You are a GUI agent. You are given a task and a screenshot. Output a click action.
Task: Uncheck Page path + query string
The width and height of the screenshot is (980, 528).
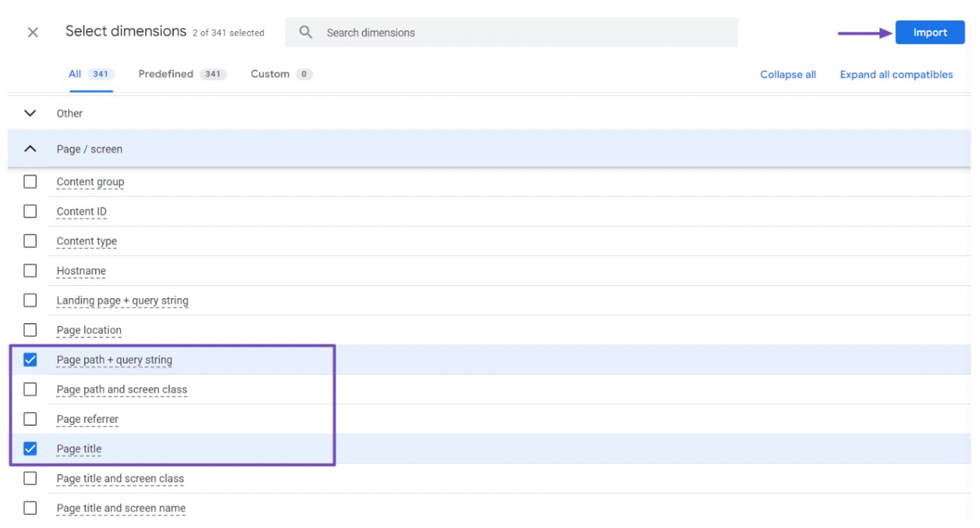point(30,360)
